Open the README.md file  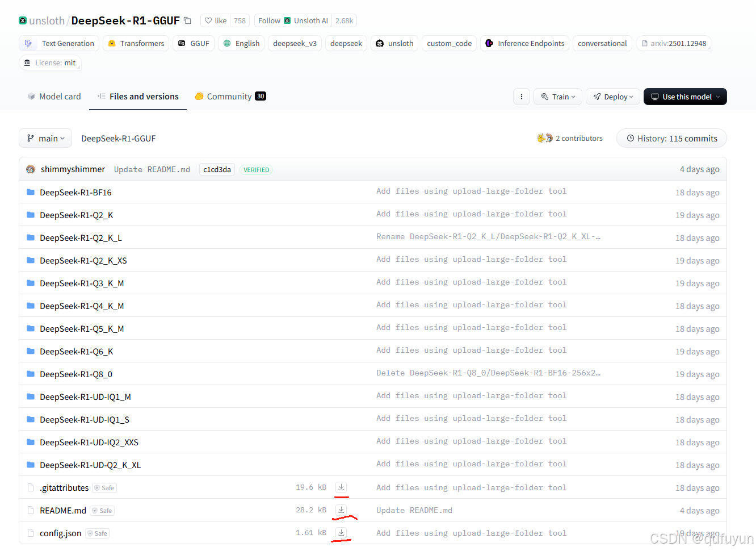[63, 511]
